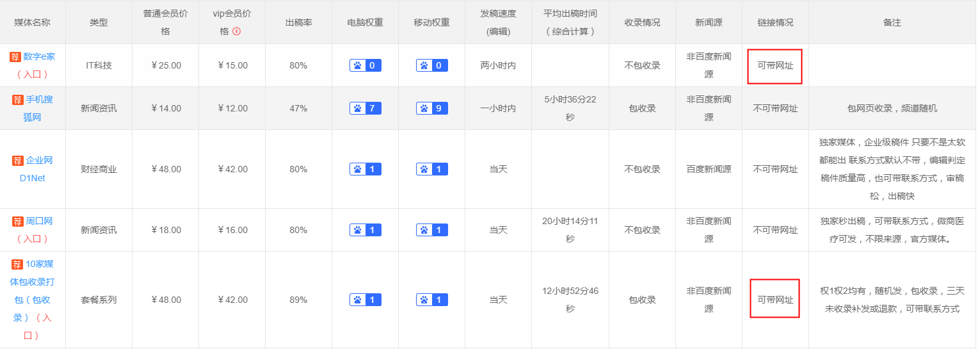This screenshot has width=980, height=349.
Task: Click the 荐 badge beside 数字e家
Action: pos(15,57)
